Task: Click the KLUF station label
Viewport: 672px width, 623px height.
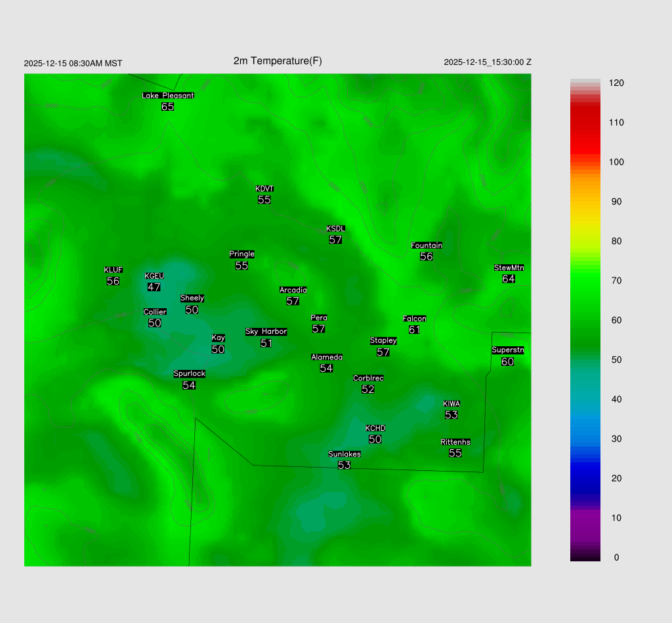Action: [x=113, y=270]
